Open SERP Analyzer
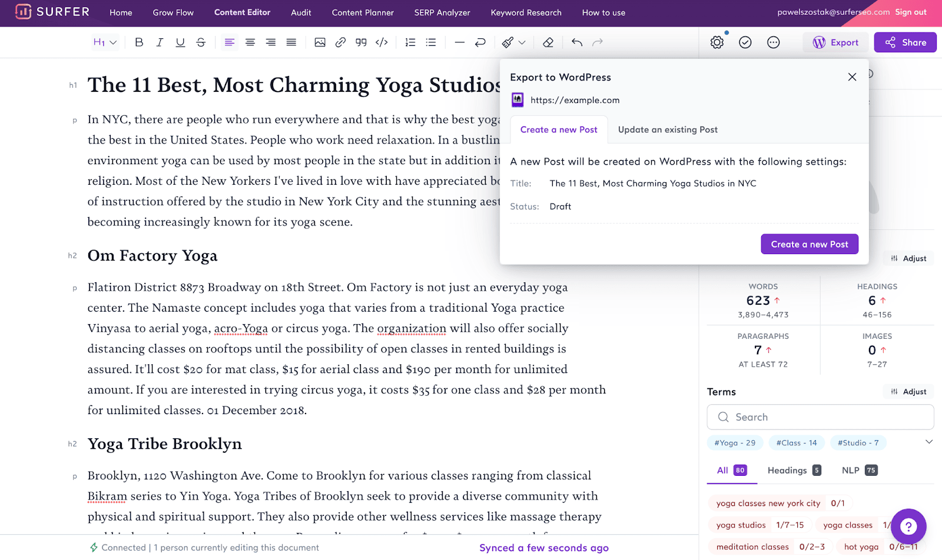Image resolution: width=942 pixels, height=560 pixels. point(442,12)
